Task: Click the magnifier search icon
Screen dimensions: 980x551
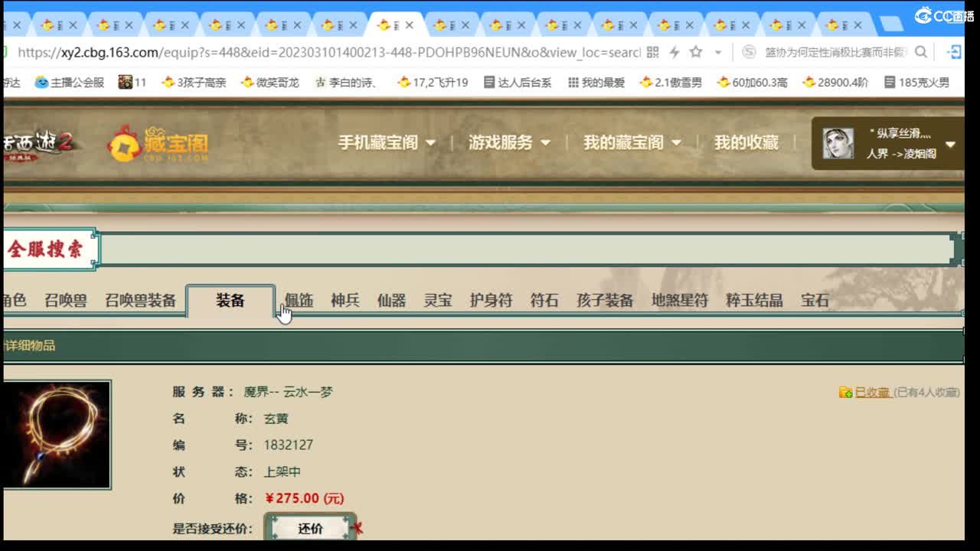Action: pyautogui.click(x=921, y=52)
